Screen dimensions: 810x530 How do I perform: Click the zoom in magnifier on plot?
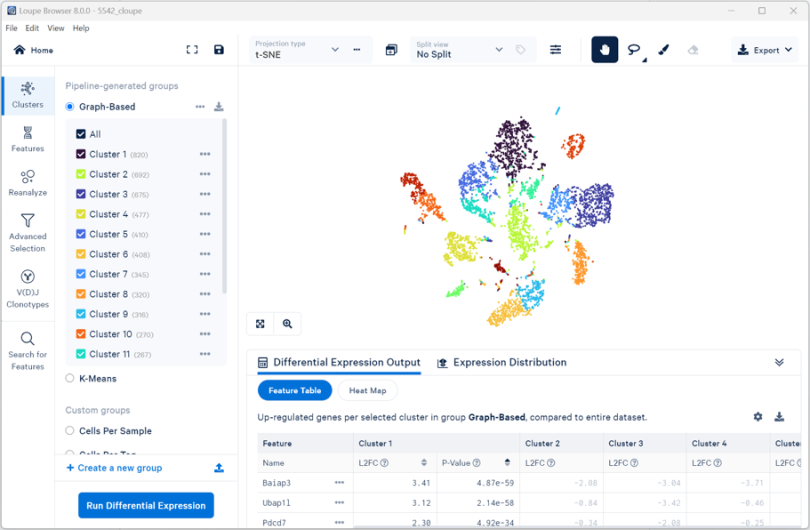click(287, 324)
